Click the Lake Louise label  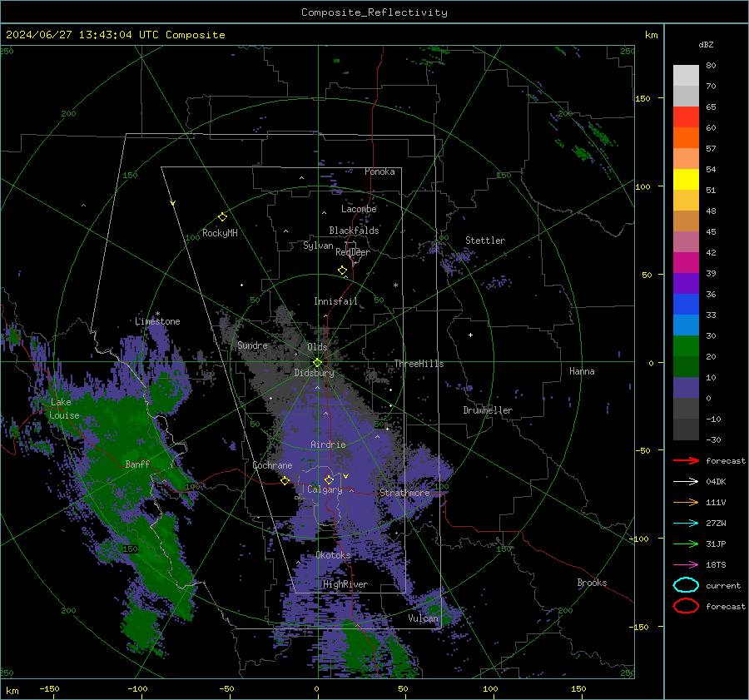64,409
